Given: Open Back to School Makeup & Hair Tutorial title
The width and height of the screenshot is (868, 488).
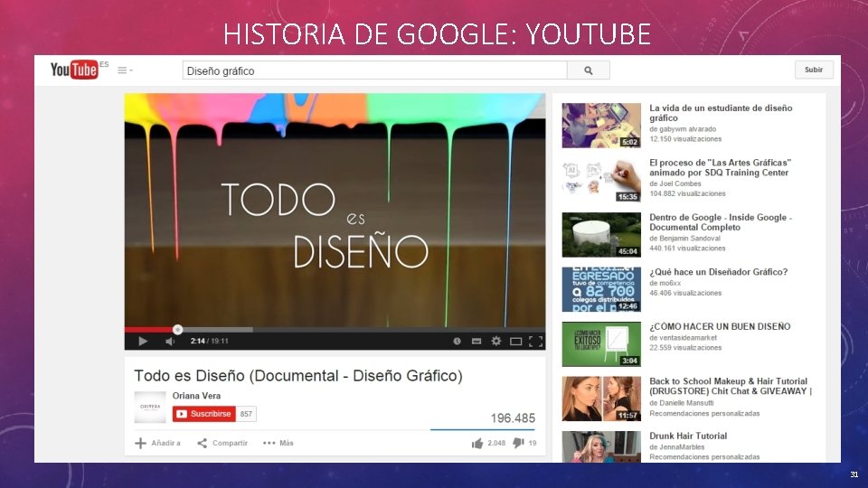Looking at the screenshot, I should tap(731, 386).
